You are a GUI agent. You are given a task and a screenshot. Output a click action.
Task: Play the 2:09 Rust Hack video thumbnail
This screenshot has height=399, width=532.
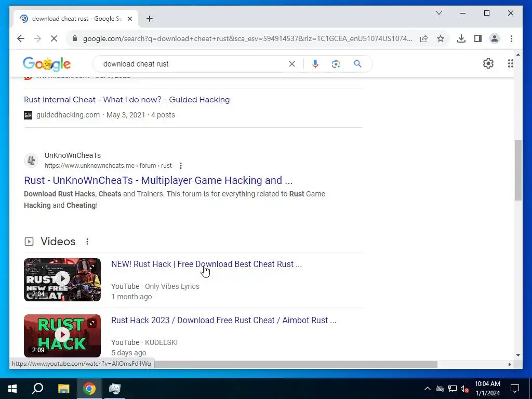pyautogui.click(x=62, y=336)
